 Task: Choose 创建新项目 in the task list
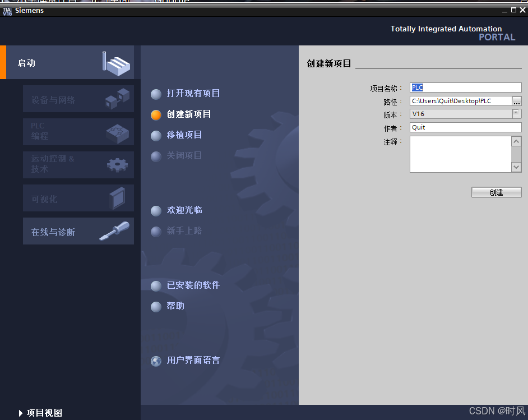[189, 114]
